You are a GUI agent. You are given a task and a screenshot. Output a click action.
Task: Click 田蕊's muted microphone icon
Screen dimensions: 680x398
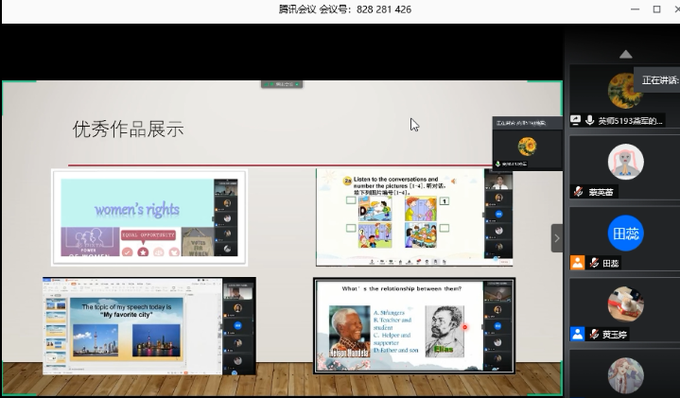(594, 262)
